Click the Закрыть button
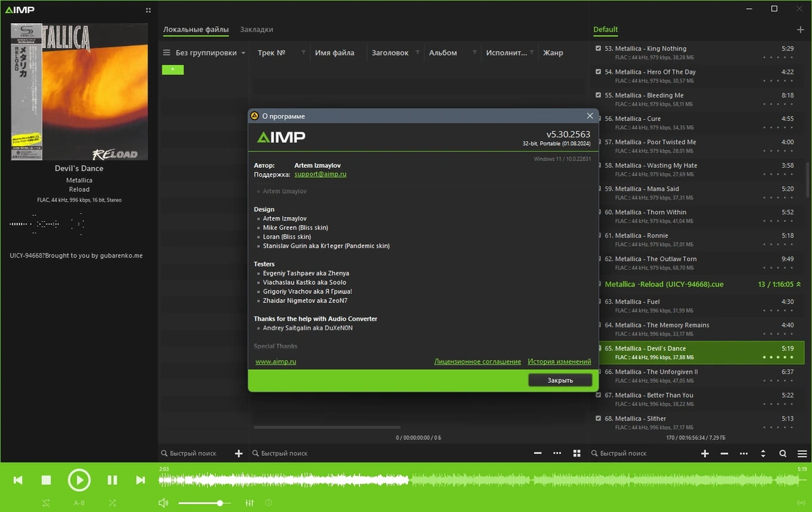812x512 pixels. click(x=560, y=380)
